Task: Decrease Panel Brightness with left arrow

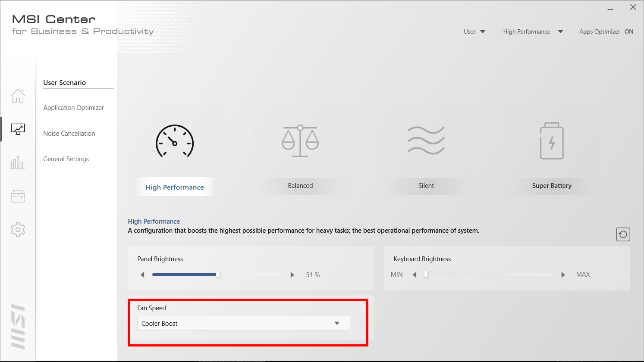Action: point(142,275)
